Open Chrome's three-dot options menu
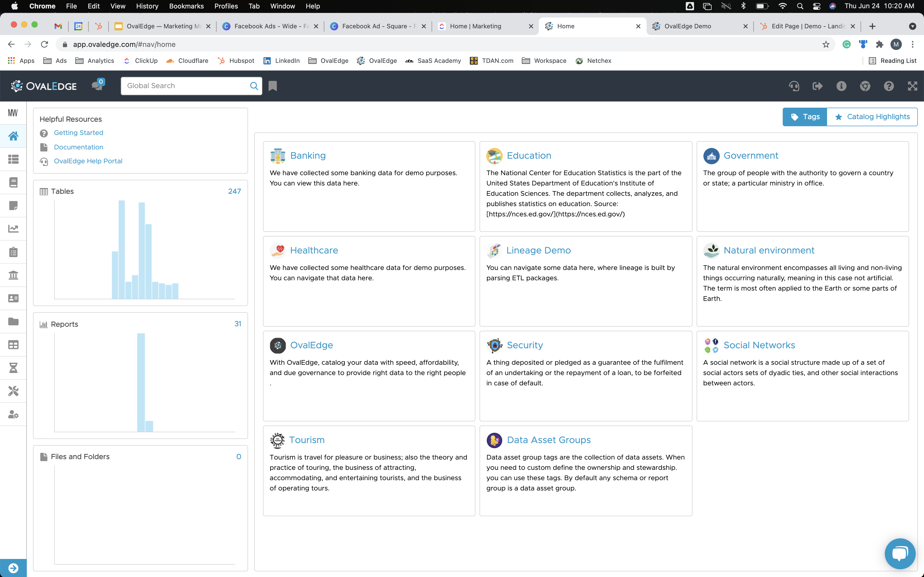 point(913,44)
